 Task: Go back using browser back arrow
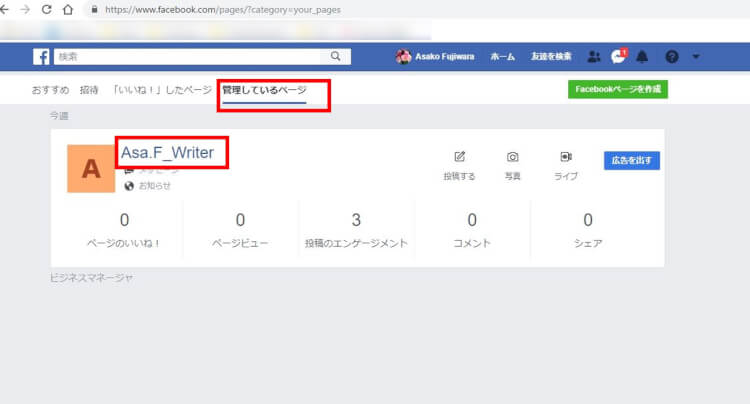point(4,10)
